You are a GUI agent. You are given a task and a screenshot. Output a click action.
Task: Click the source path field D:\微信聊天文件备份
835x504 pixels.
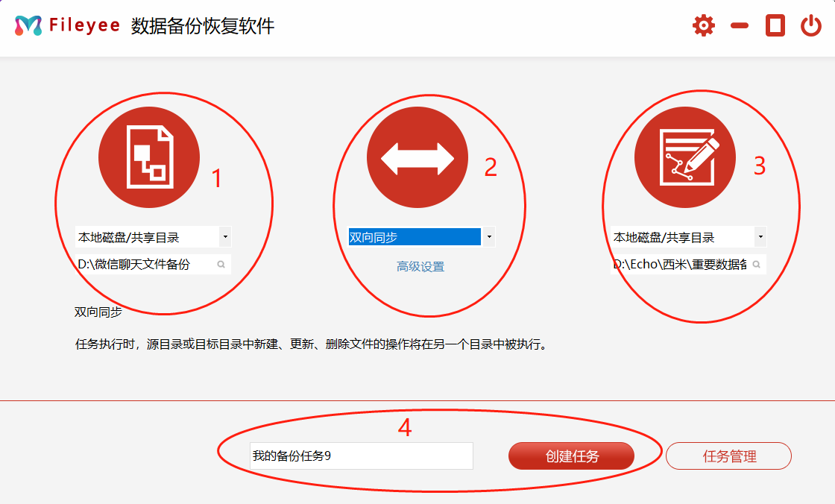134,264
